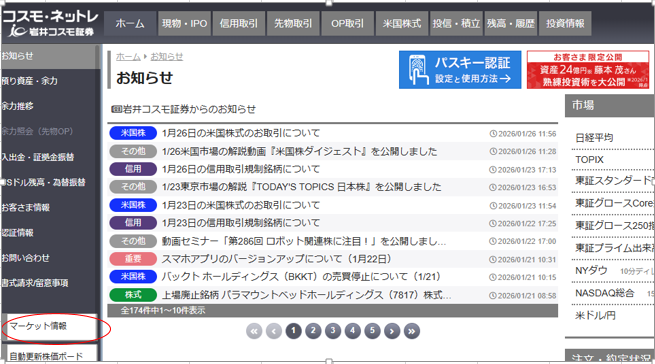The width and height of the screenshot is (655, 364).
Task: Select page 5 in pagination
Action: pos(372,331)
